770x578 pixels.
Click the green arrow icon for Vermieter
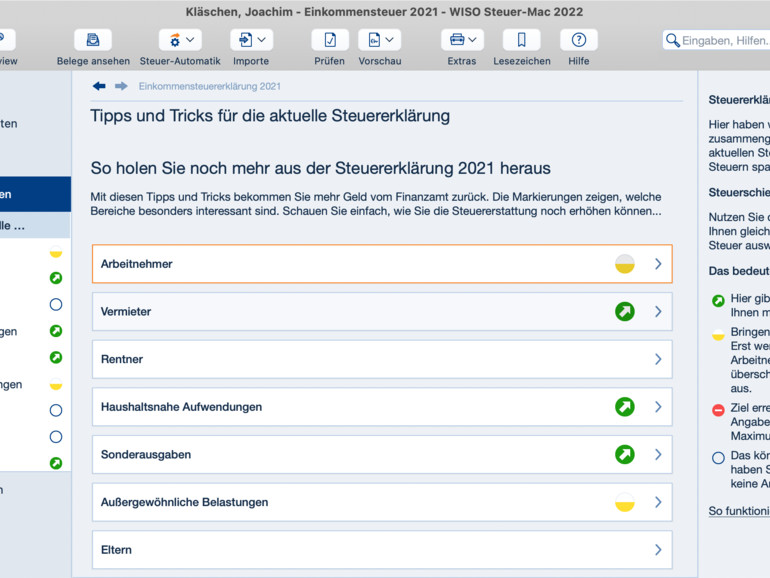pos(625,311)
